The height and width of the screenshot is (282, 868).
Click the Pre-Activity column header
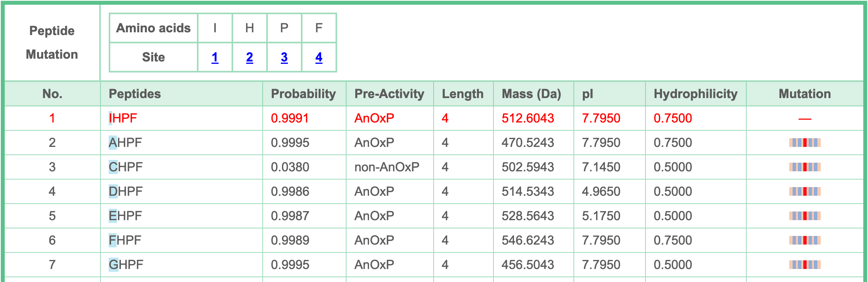(389, 94)
